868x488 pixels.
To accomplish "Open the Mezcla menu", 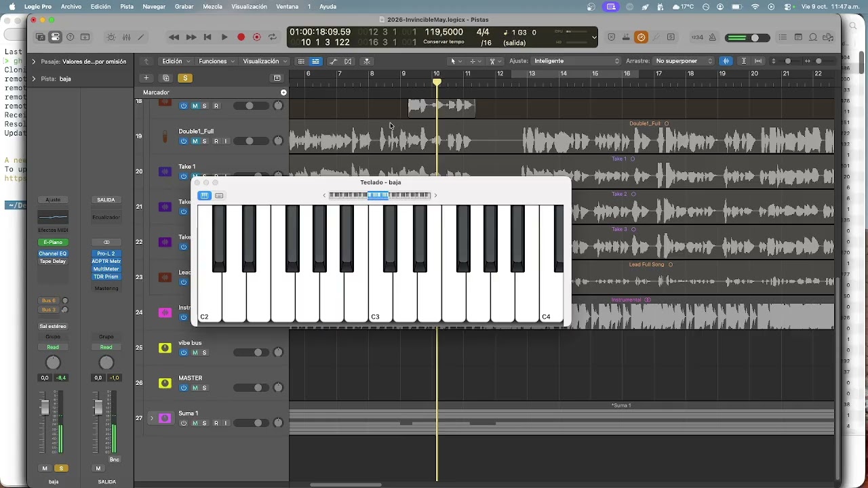I will (x=212, y=6).
